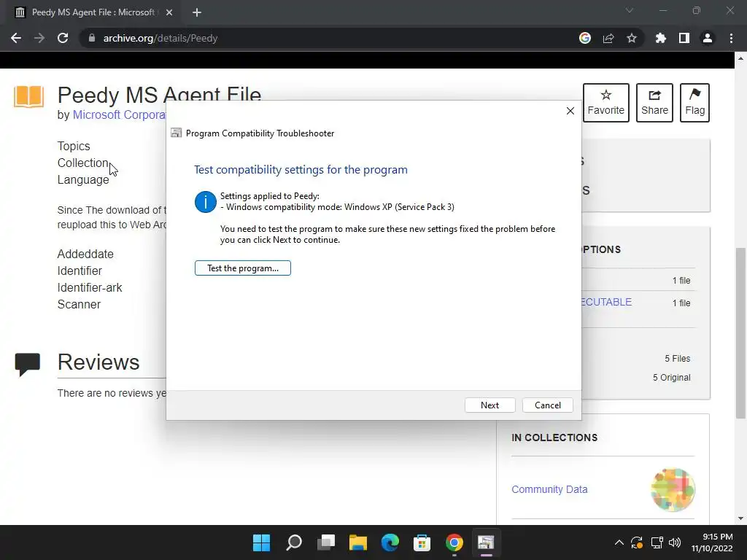This screenshot has width=747, height=560.
Task: Click the orange book texts icon
Action: [28, 97]
